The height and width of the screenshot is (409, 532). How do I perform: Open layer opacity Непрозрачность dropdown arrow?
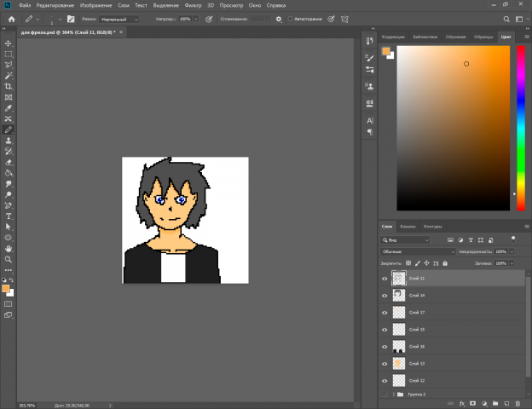tap(512, 251)
